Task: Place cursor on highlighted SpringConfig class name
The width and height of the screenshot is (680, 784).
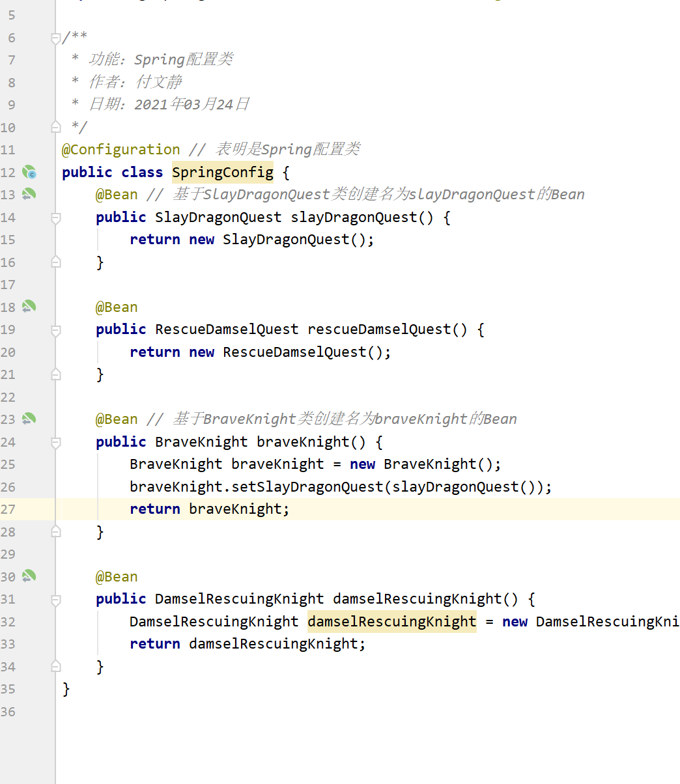Action: tap(223, 173)
